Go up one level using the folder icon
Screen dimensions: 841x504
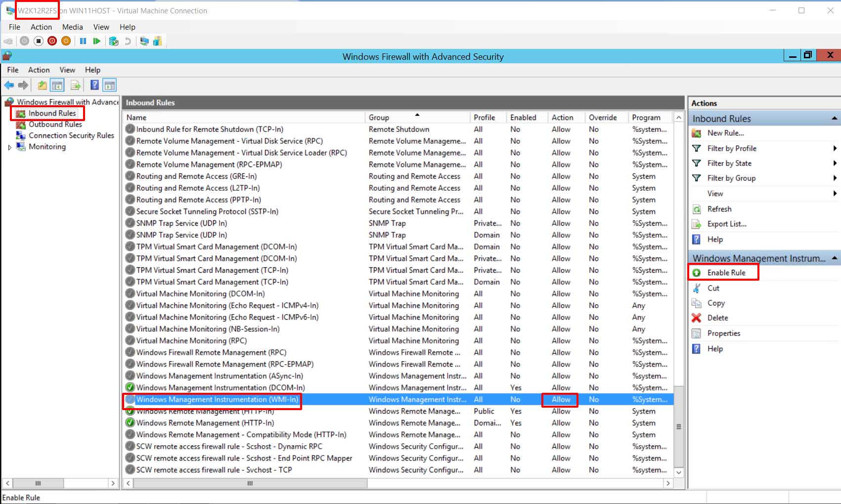43,85
